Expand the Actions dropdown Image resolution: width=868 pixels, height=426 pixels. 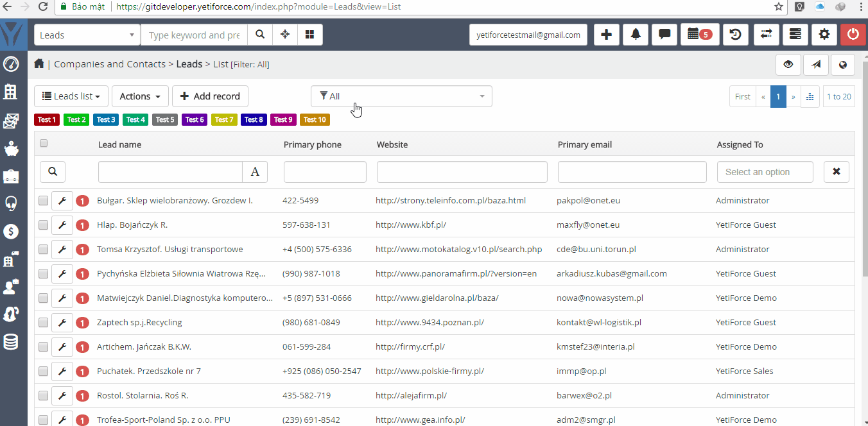140,96
